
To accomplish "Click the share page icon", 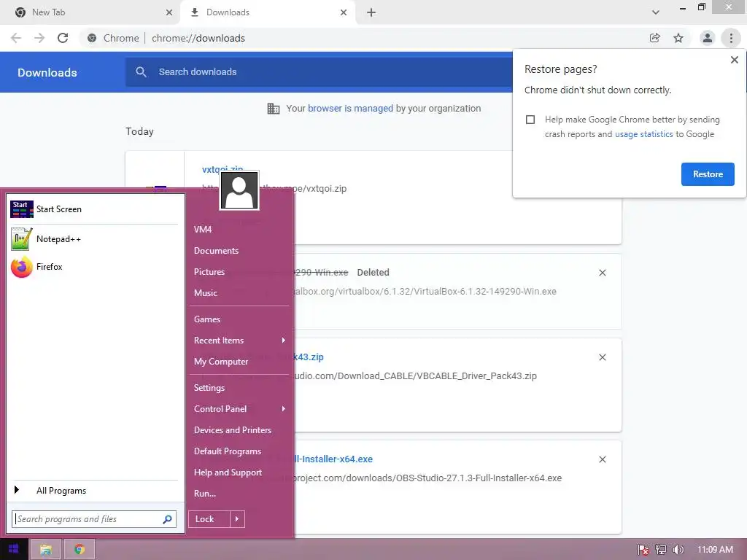I will 654,38.
